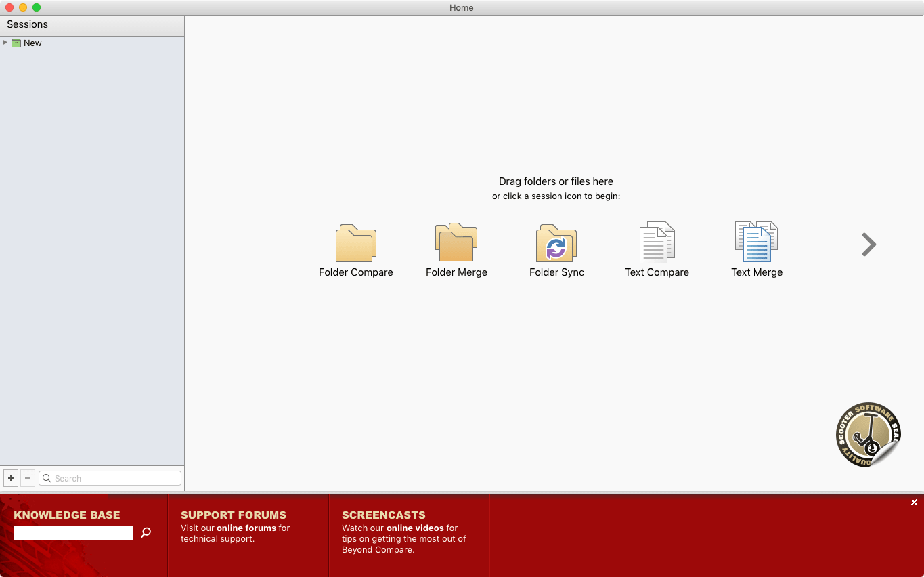Close the Home window with red button
The height and width of the screenshot is (577, 924).
[x=9, y=7]
